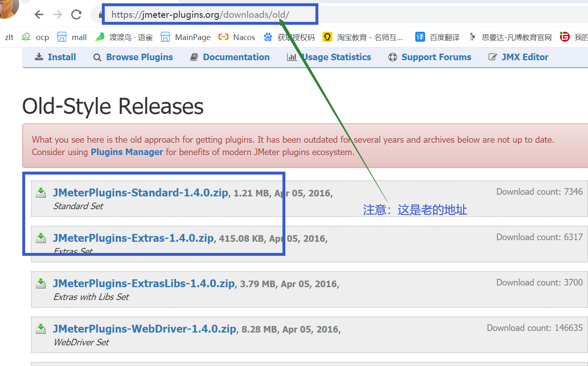Image resolution: width=588 pixels, height=366 pixels.
Task: Click the Install download icon in the navigation bar
Action: [38, 57]
